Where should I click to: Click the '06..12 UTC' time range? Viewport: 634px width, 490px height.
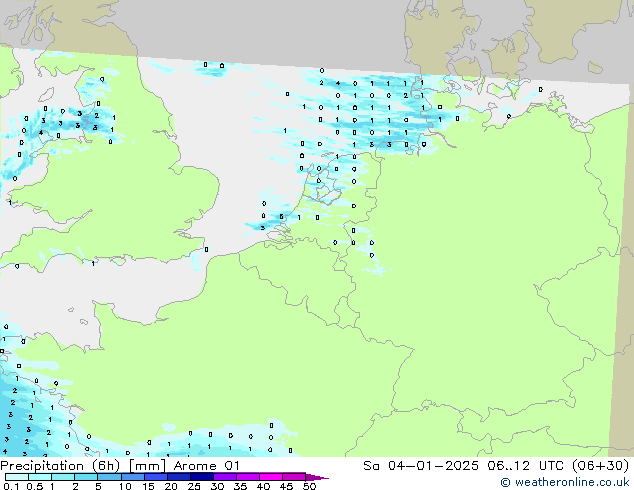528,466
